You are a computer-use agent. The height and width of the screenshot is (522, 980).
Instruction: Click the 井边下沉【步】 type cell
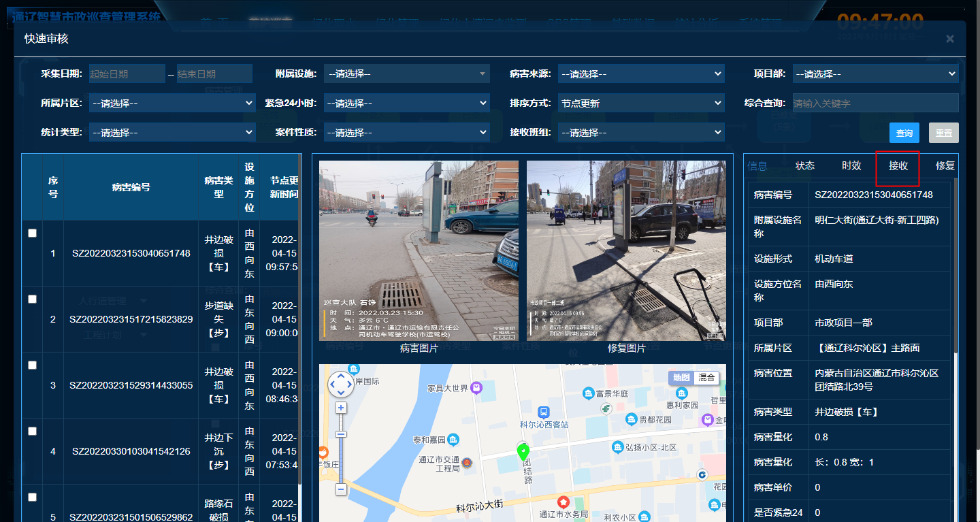[x=218, y=451]
